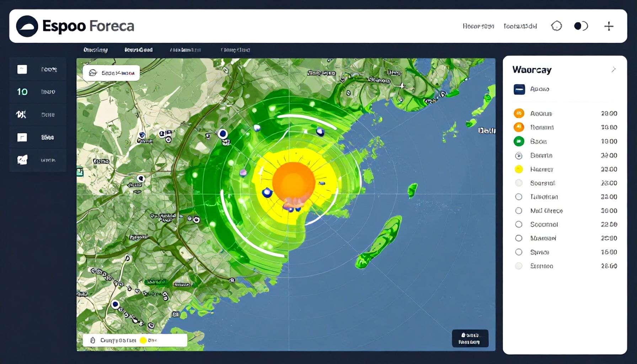Click the yellow swatch in map legend

coord(143,340)
